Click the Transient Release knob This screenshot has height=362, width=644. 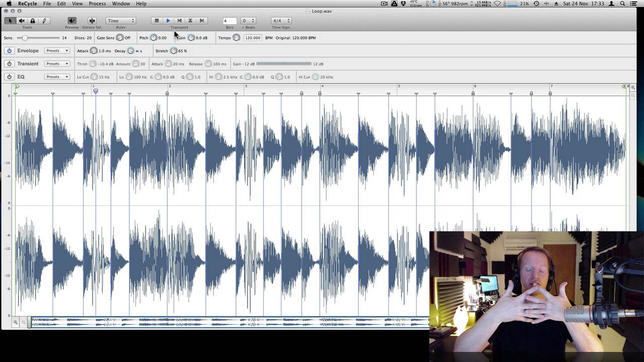208,64
